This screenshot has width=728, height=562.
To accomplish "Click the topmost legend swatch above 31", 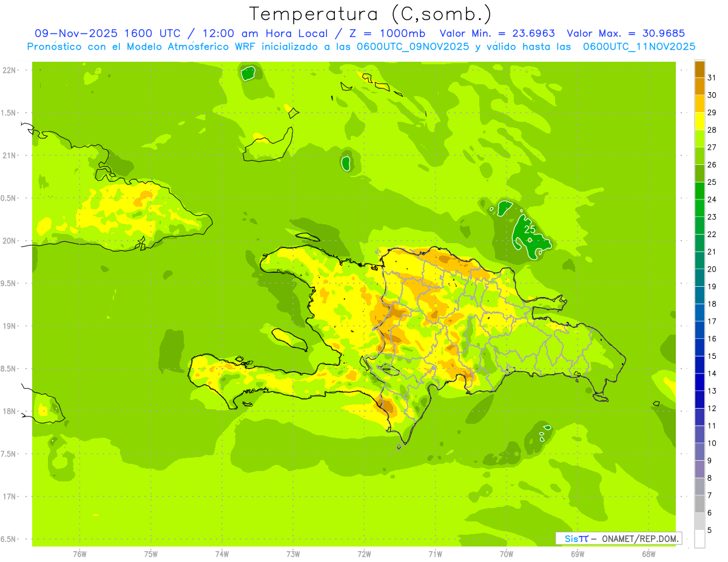I will click(699, 69).
